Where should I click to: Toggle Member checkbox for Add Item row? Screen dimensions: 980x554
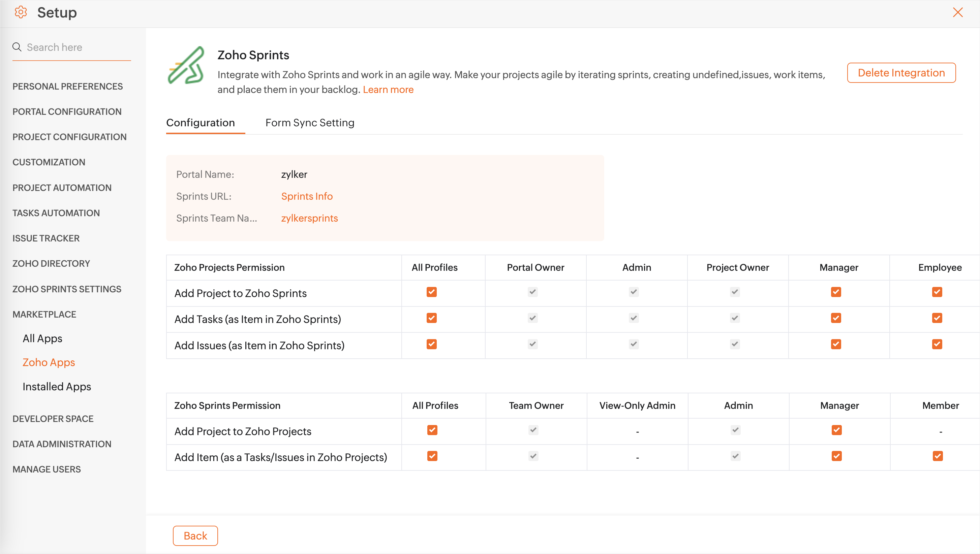938,456
